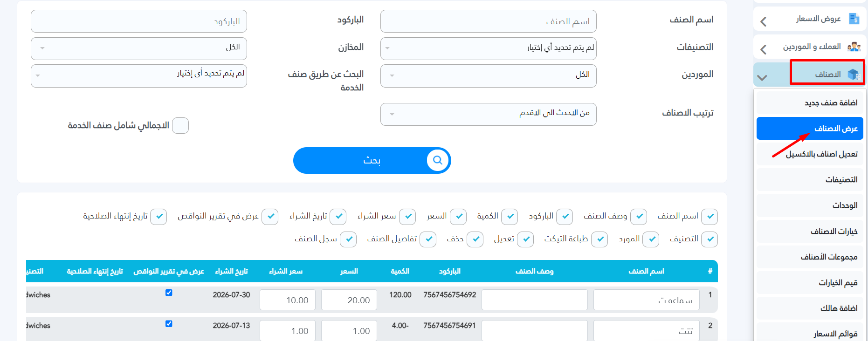Click the magnifier icon in the search button

[x=438, y=160]
